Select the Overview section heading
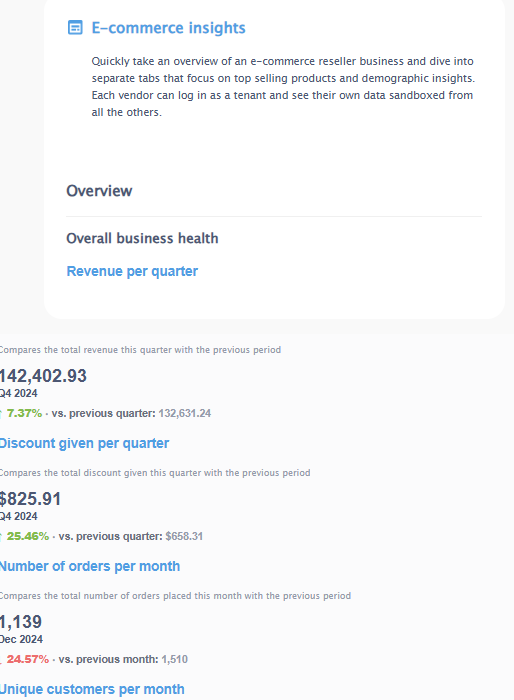The image size is (514, 700). (99, 191)
